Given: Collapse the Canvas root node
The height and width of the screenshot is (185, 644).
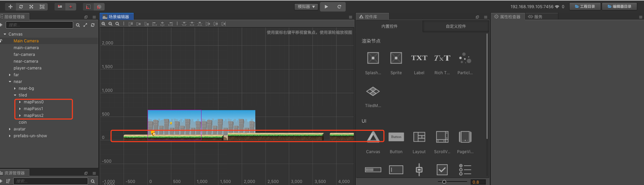Looking at the screenshot, I should (x=5, y=34).
